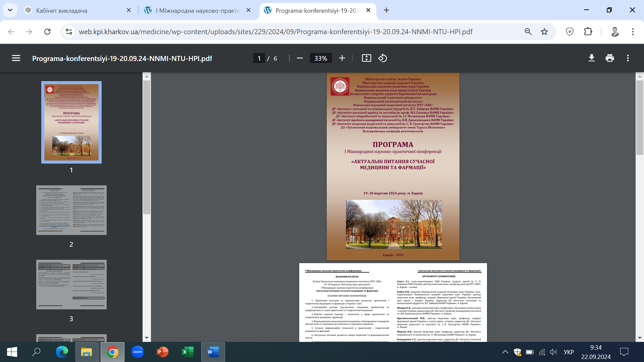Open Chrome's three-dot menu
The width and height of the screenshot is (644, 362).
[633, 32]
